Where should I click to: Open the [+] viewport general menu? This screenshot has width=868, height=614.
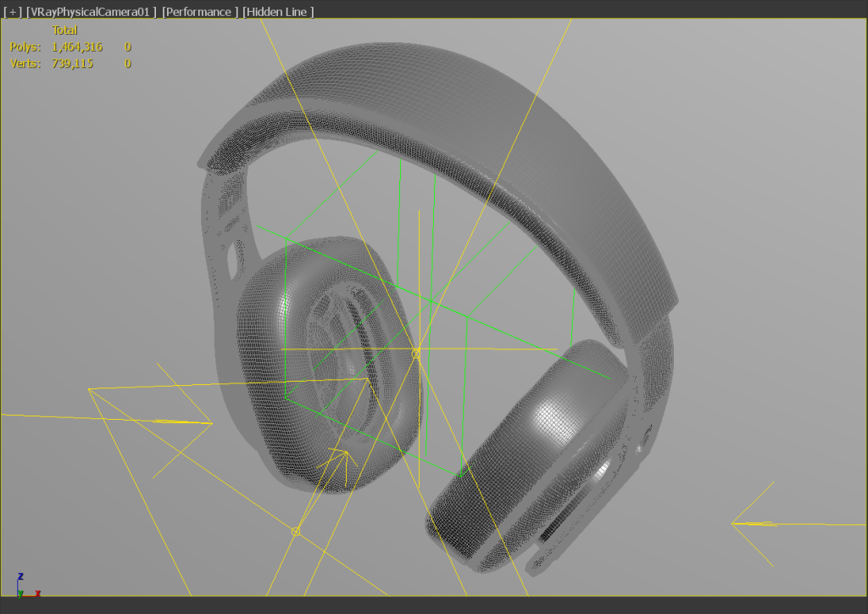(x=13, y=12)
